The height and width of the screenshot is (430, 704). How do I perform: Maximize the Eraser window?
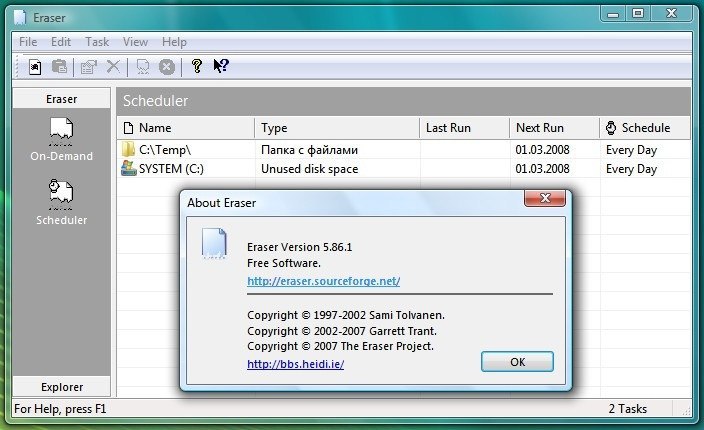pos(638,14)
